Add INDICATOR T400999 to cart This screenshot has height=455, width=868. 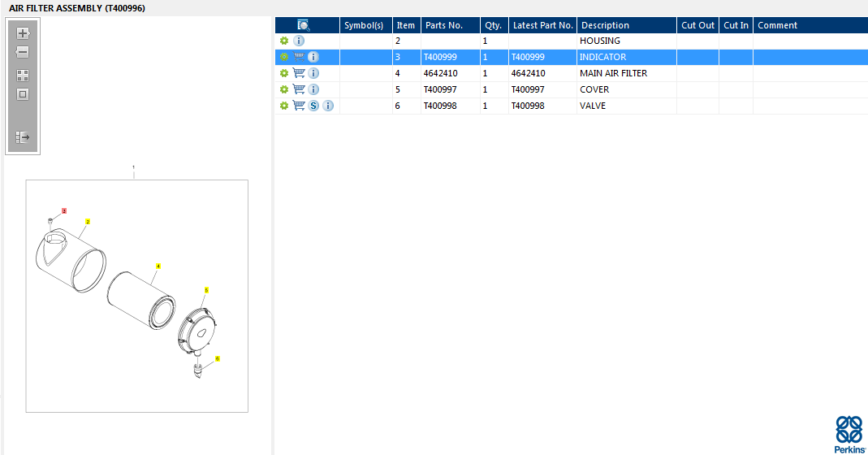299,57
